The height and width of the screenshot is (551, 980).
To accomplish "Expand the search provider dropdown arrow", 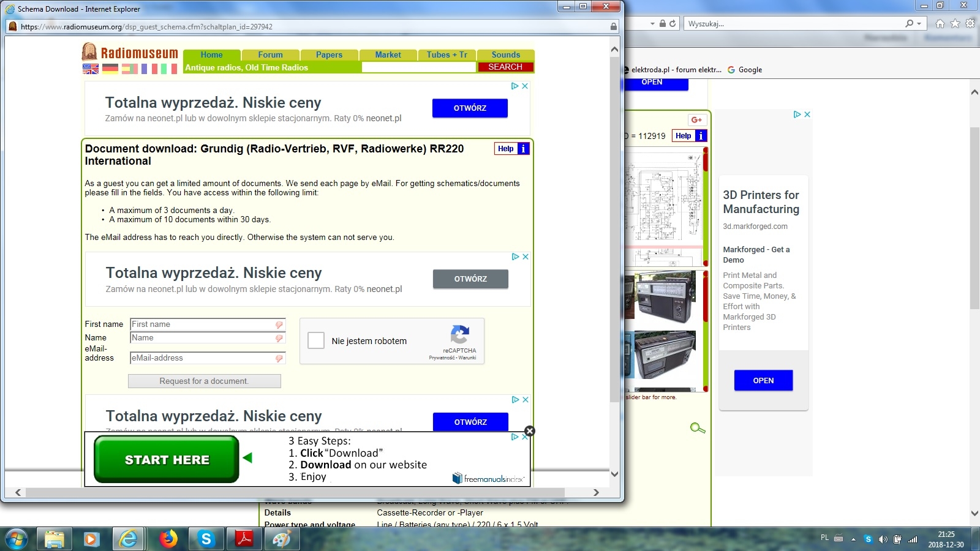I will [x=919, y=24].
